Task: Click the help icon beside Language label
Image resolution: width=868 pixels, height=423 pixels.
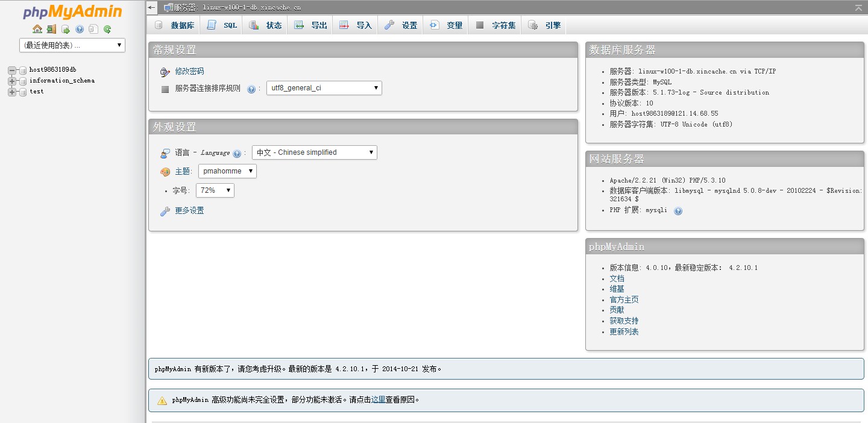Action: tap(237, 153)
